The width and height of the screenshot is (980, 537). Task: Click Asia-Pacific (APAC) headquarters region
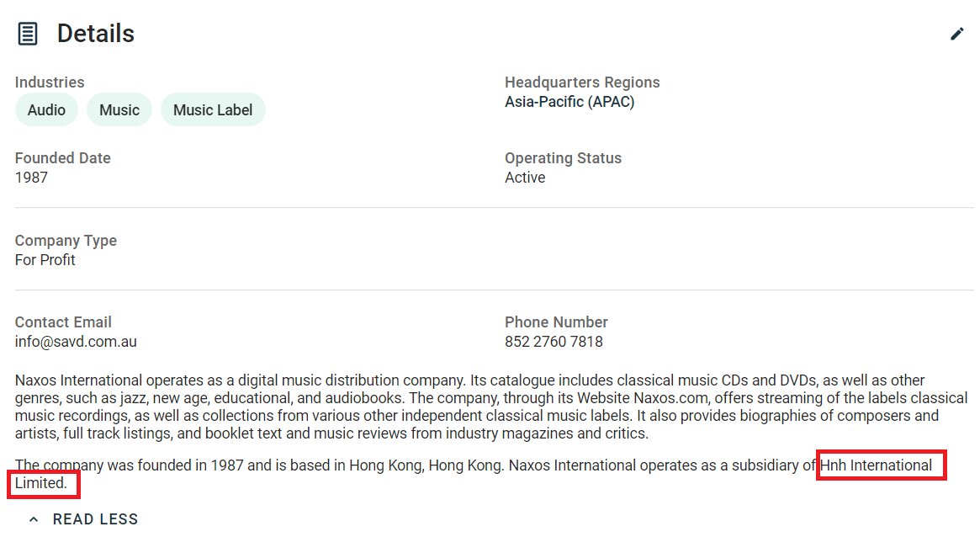pyautogui.click(x=569, y=102)
